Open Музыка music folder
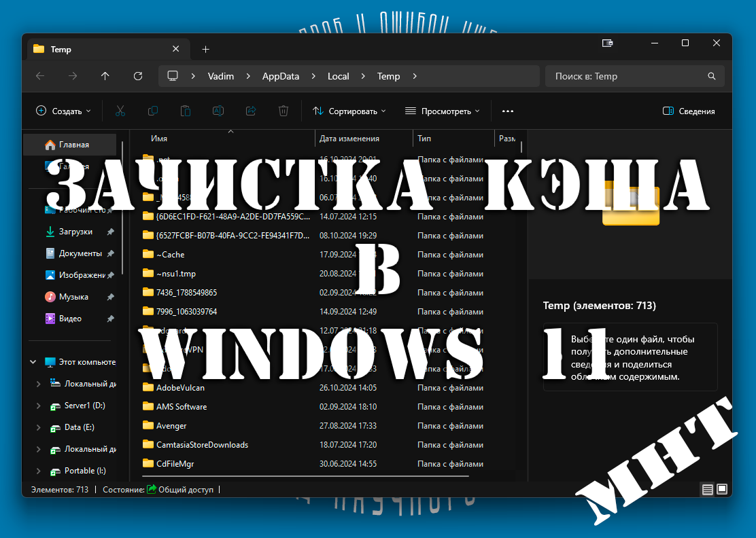This screenshot has height=538, width=756. tap(73, 297)
